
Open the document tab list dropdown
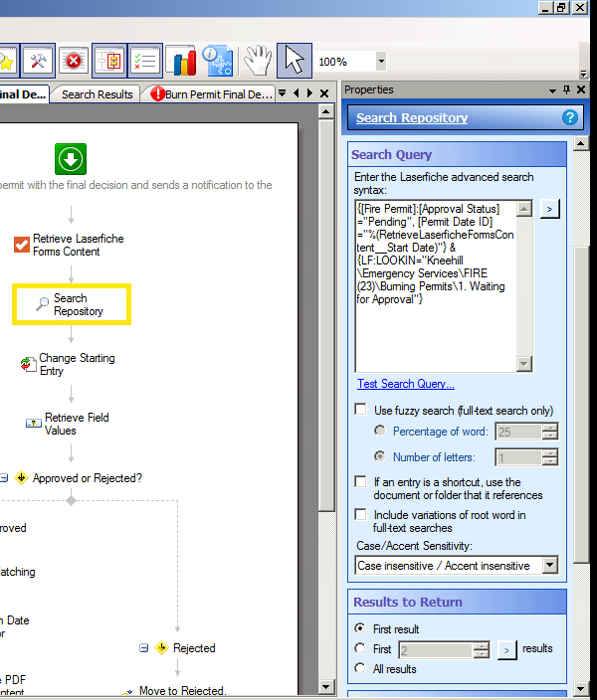pos(282,93)
